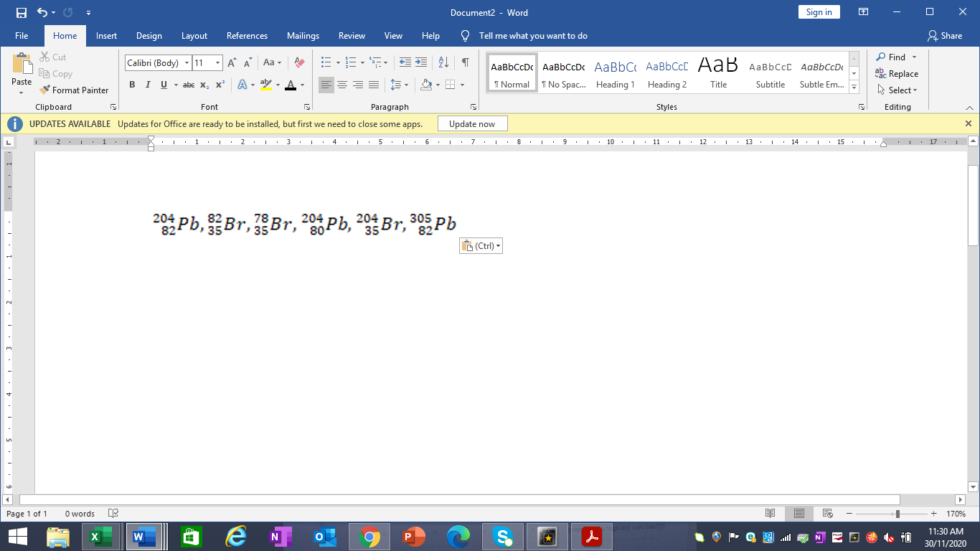Dismiss the updates available bar
Screen dimensions: 980x551
pyautogui.click(x=969, y=123)
